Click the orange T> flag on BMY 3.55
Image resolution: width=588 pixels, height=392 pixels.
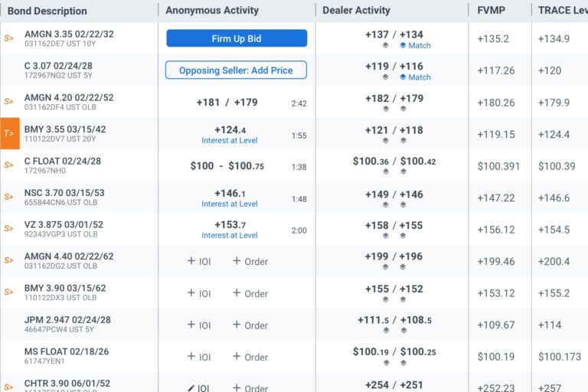click(x=10, y=133)
